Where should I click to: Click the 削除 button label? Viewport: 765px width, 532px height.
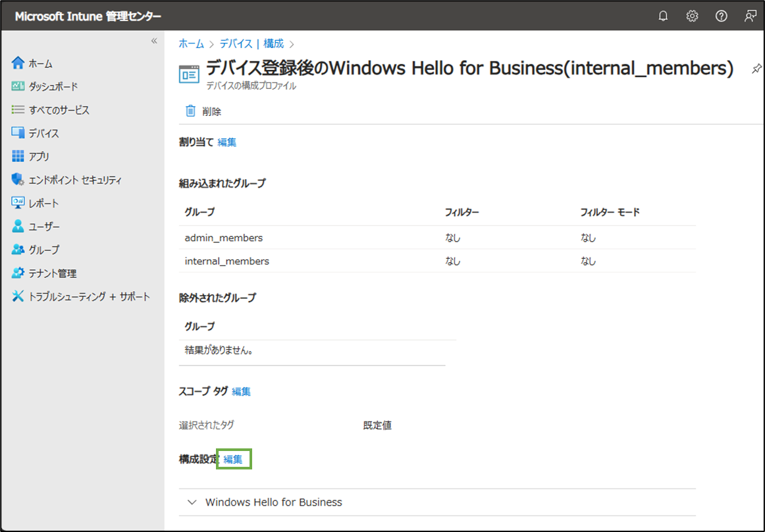tap(212, 112)
